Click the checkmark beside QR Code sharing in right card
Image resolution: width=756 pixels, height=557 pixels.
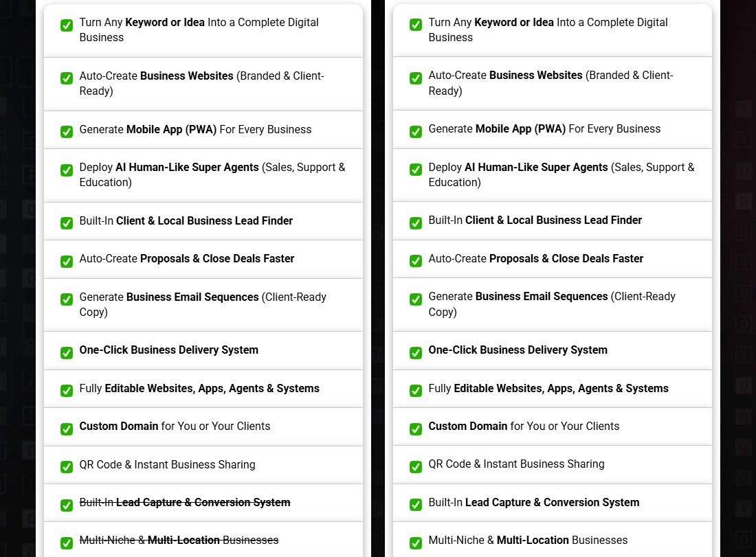(x=416, y=467)
